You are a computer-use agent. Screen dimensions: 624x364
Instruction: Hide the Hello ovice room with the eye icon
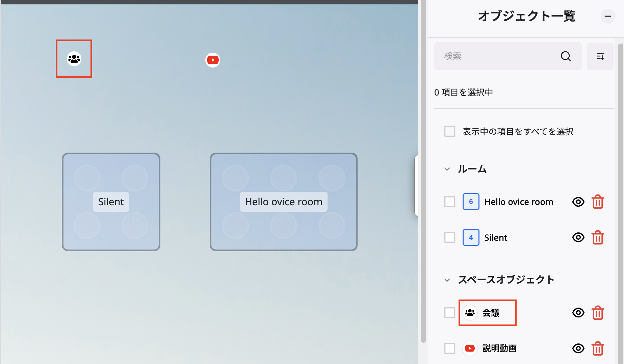pos(578,202)
